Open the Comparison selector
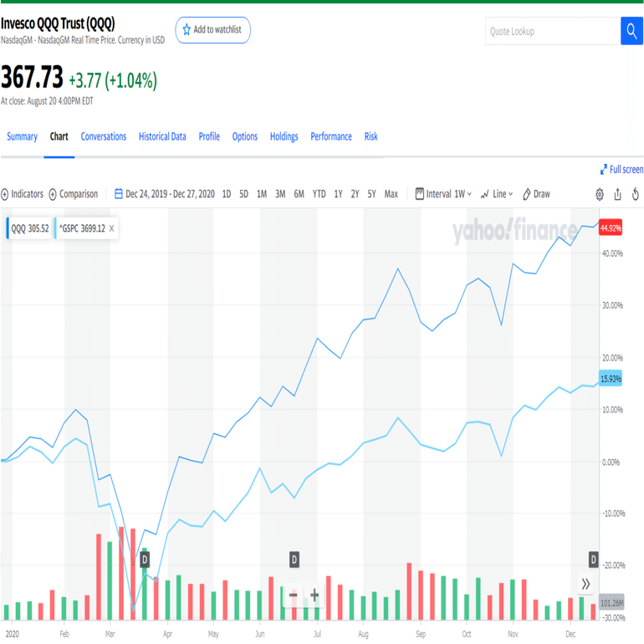Image resolution: width=644 pixels, height=644 pixels. click(x=74, y=194)
